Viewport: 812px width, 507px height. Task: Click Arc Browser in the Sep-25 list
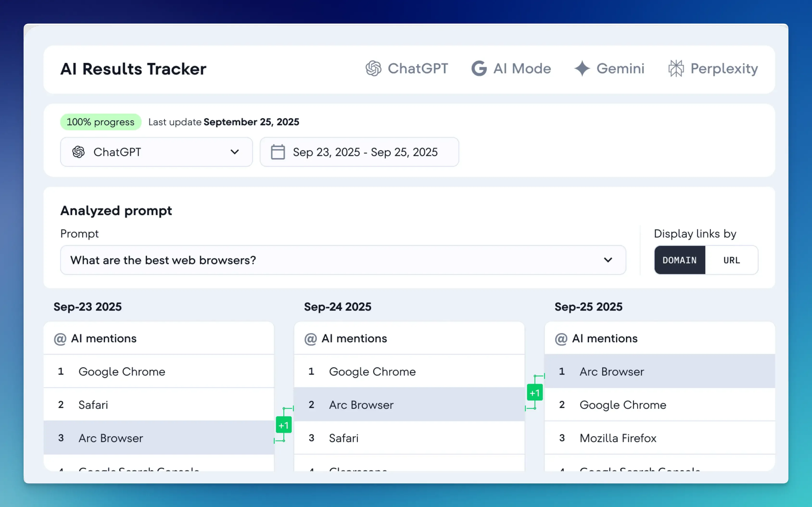tap(611, 372)
